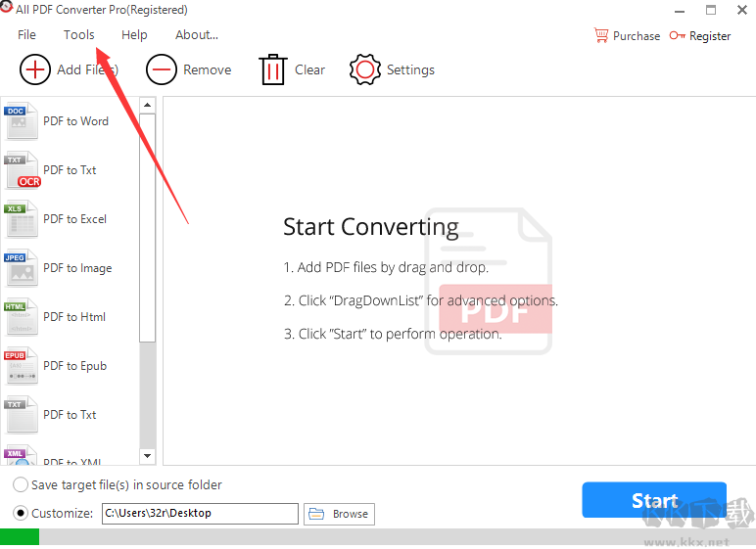Select the plain TXT icon below Epub
Viewport: 756px width, 549px height.
pyautogui.click(x=21, y=415)
